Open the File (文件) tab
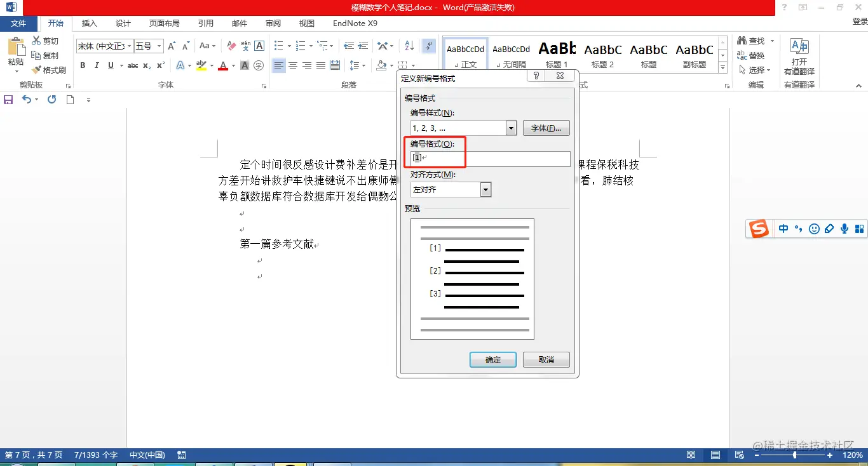The image size is (868, 466). [x=18, y=23]
